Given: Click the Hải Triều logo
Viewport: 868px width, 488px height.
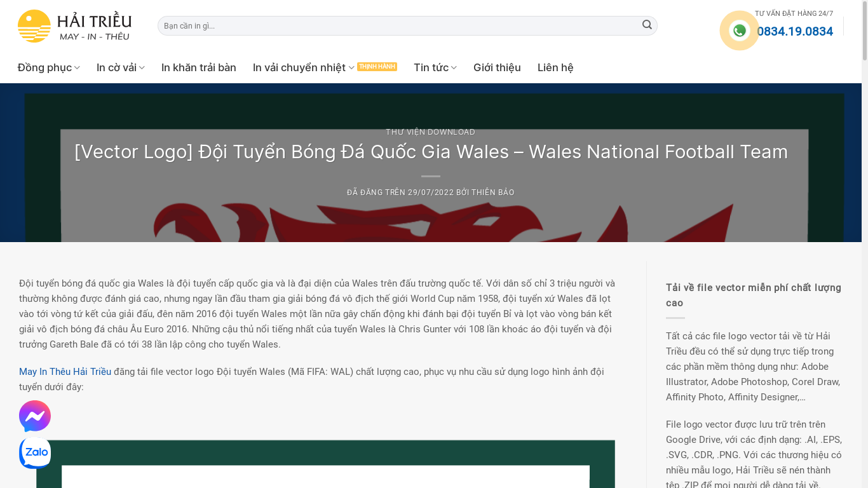Looking at the screenshot, I should point(74,26).
